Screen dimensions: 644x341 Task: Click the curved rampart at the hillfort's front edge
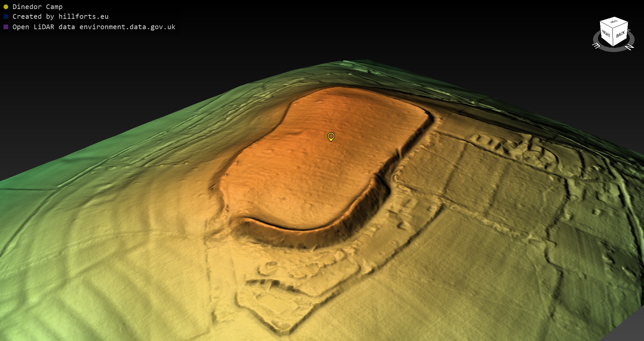(x=285, y=231)
